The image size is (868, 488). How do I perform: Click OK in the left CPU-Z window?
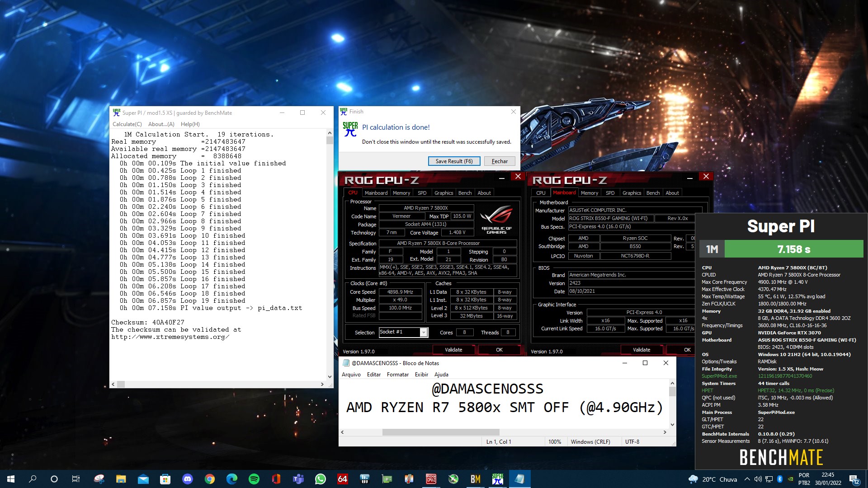click(499, 350)
